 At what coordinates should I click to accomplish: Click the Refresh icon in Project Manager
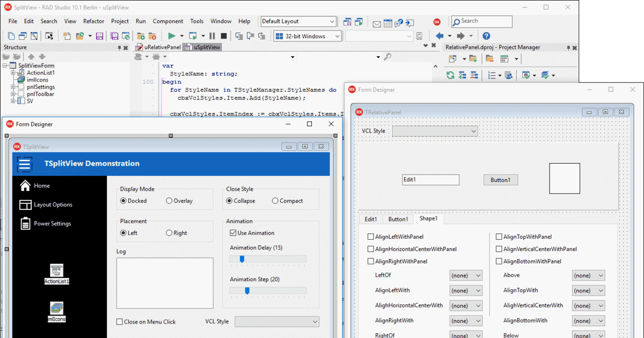click(x=450, y=75)
